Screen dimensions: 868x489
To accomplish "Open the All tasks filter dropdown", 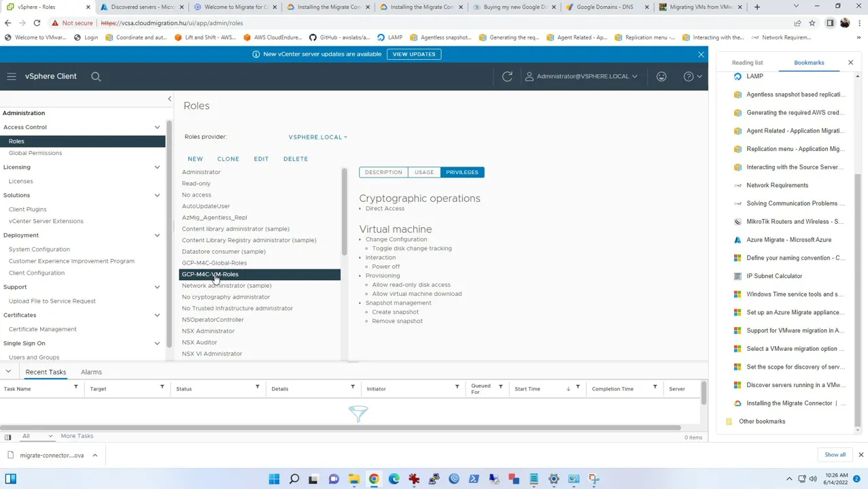I will coord(37,436).
